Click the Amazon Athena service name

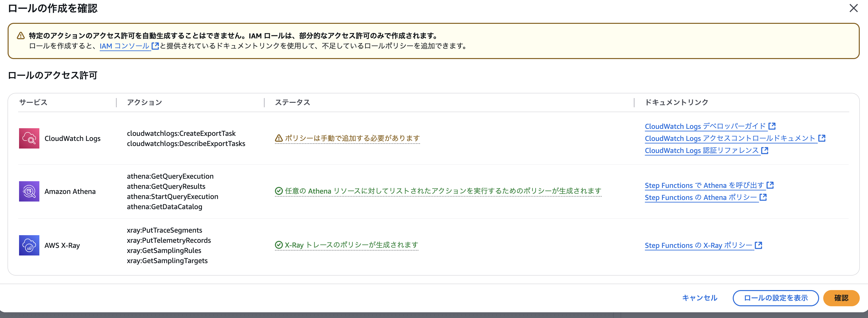[70, 191]
